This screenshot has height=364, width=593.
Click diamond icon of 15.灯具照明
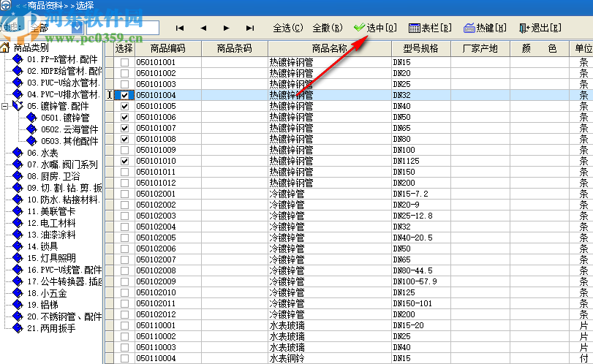tap(18, 258)
